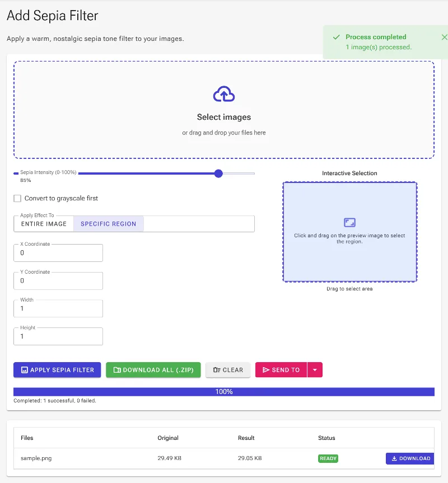Click the 85% intensity value

[x=26, y=180]
